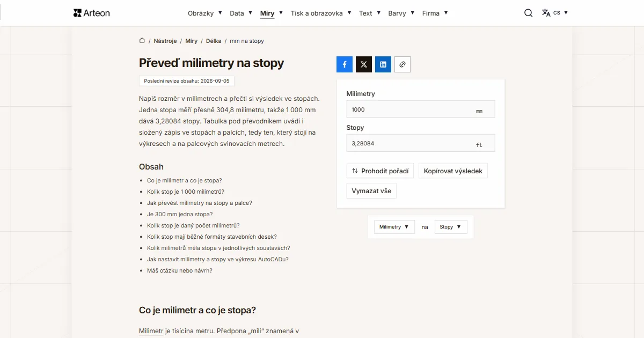Screen dimensions: 644x338
Task: Expand the Tisk a obrazovka menu
Action: (321, 13)
